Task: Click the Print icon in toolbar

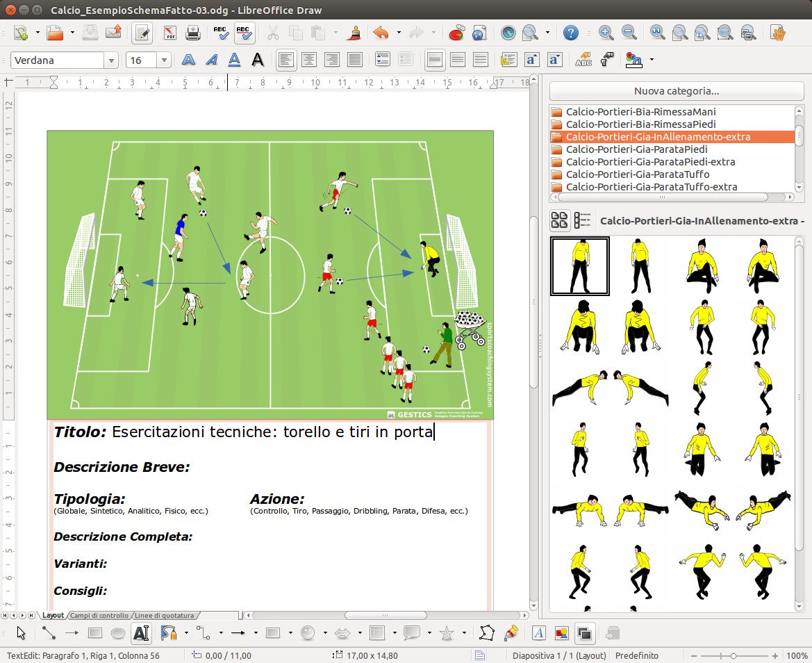Action: coord(192,33)
